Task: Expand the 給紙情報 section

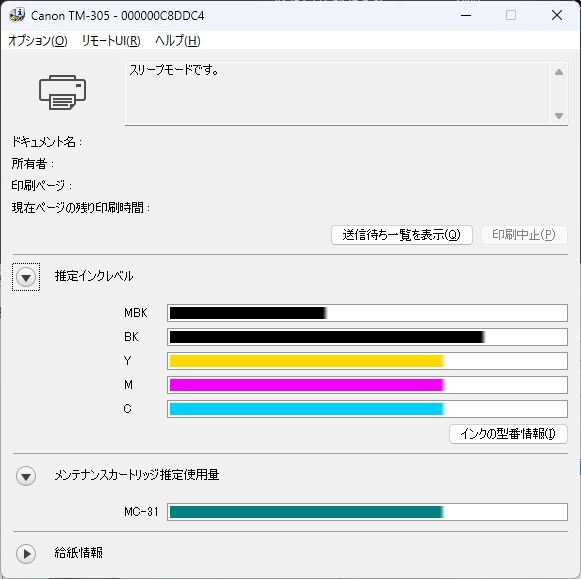Action: point(26,554)
